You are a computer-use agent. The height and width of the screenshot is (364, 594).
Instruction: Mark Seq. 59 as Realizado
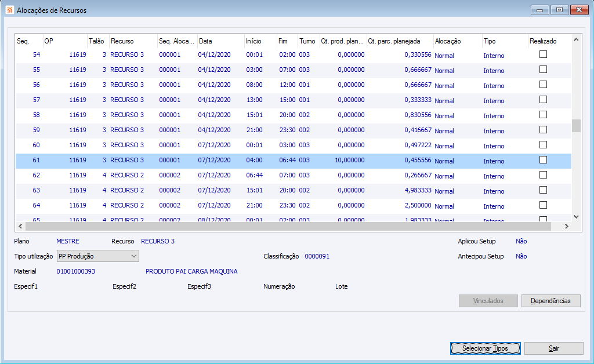543,130
